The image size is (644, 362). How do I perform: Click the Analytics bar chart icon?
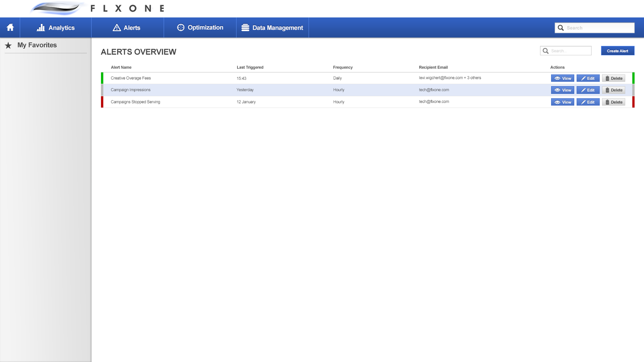coord(41,28)
